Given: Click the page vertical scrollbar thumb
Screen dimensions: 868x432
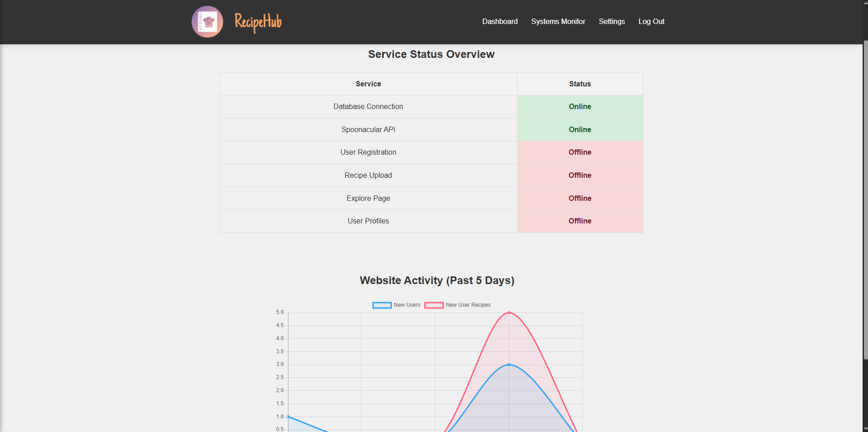Looking at the screenshot, I should coord(865,200).
